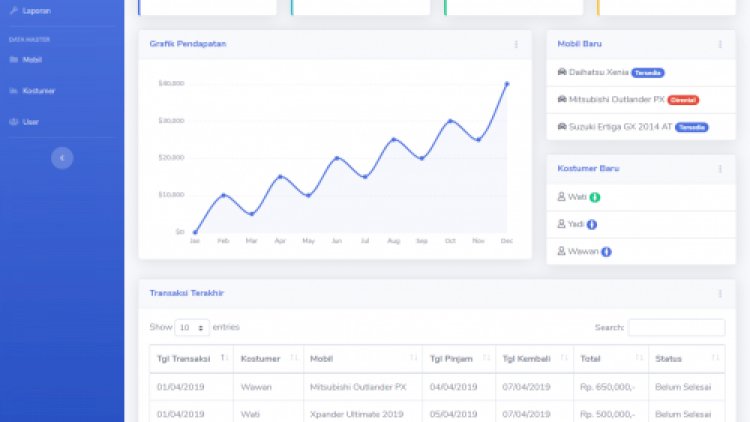
Task: Sort by Tgl Pinjam column
Action: click(x=459, y=359)
